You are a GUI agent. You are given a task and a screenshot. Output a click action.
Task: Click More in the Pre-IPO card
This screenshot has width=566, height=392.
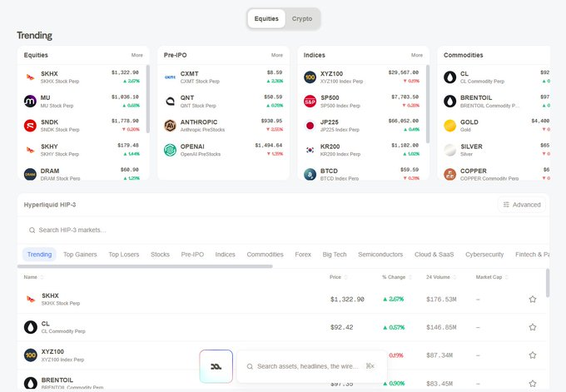277,55
